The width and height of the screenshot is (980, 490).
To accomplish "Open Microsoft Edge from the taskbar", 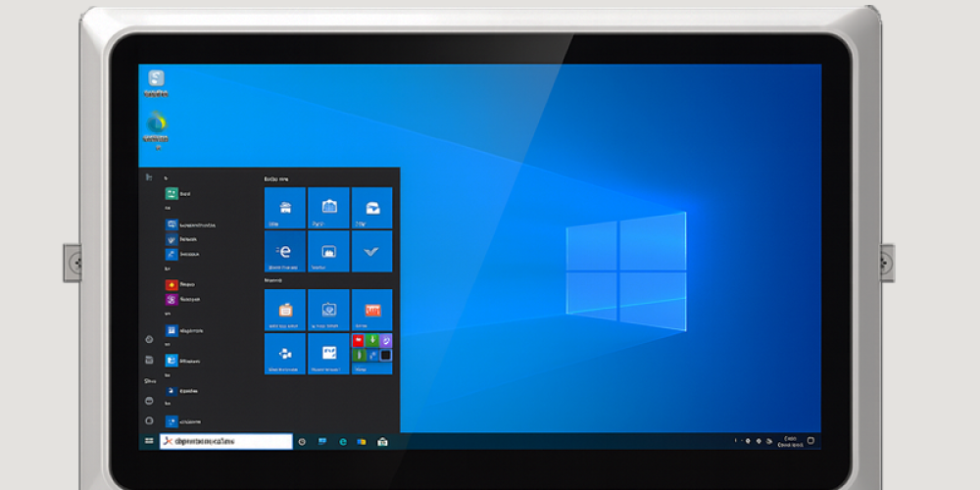I will (x=343, y=442).
